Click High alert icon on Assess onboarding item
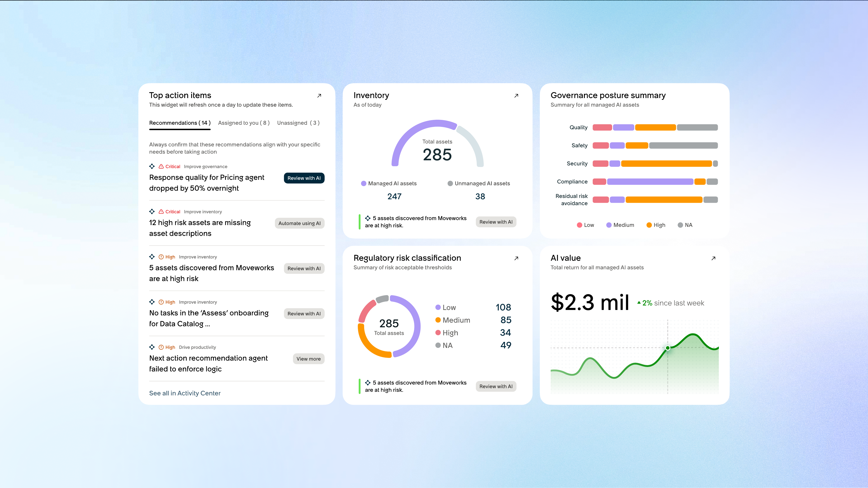The width and height of the screenshot is (868, 488). [x=161, y=302]
